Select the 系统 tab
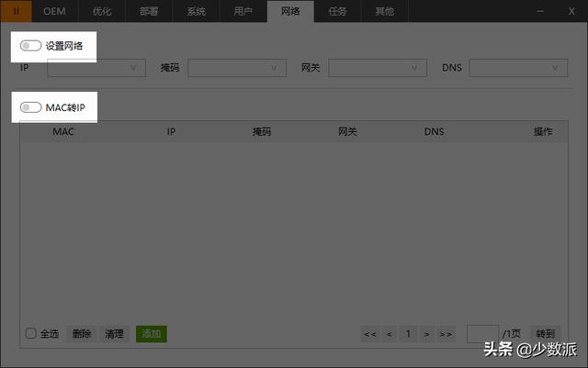This screenshot has height=368, width=588. click(x=196, y=11)
